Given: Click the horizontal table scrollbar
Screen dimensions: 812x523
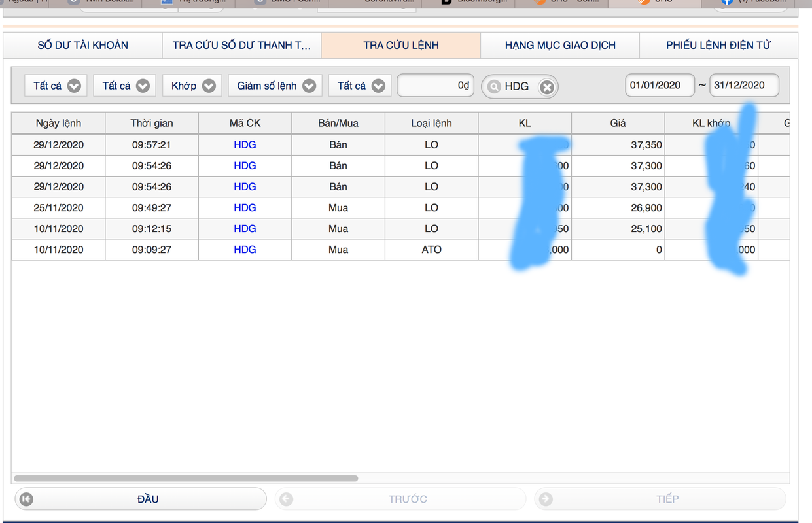Looking at the screenshot, I should (x=186, y=479).
